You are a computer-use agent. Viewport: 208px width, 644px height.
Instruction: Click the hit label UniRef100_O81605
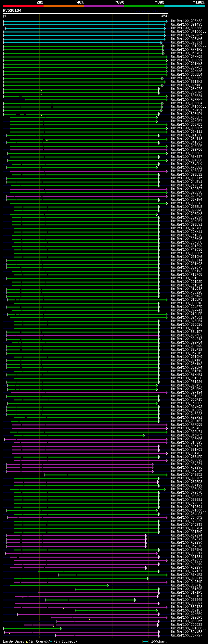[187, 589]
